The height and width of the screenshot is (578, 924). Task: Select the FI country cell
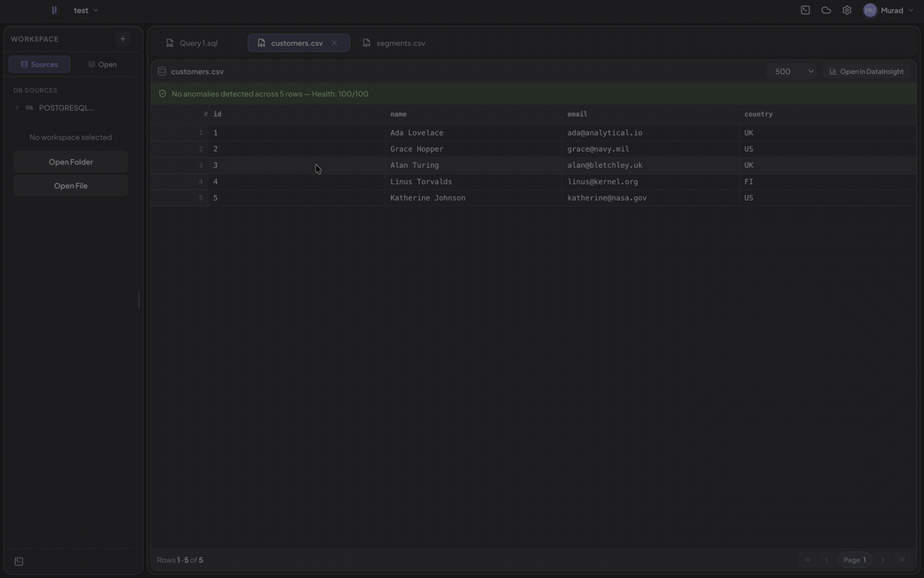point(828,181)
